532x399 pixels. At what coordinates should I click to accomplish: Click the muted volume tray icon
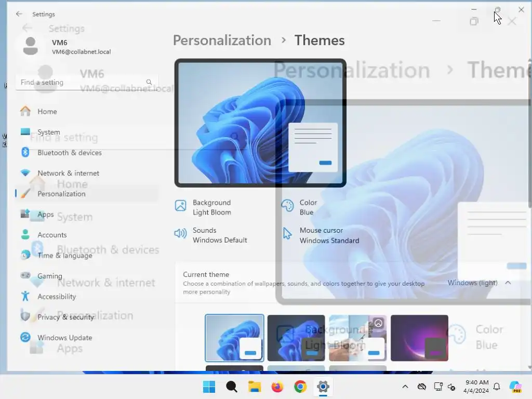click(451, 387)
